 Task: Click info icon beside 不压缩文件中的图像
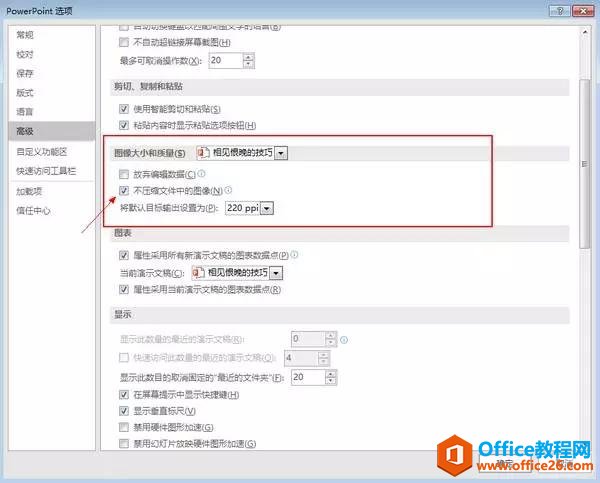(x=228, y=190)
